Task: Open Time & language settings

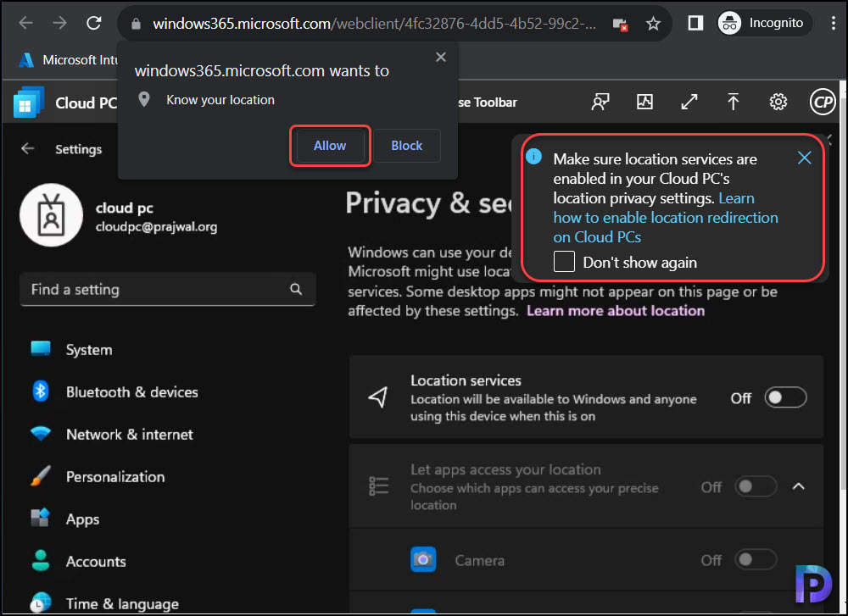Action: pos(122,603)
